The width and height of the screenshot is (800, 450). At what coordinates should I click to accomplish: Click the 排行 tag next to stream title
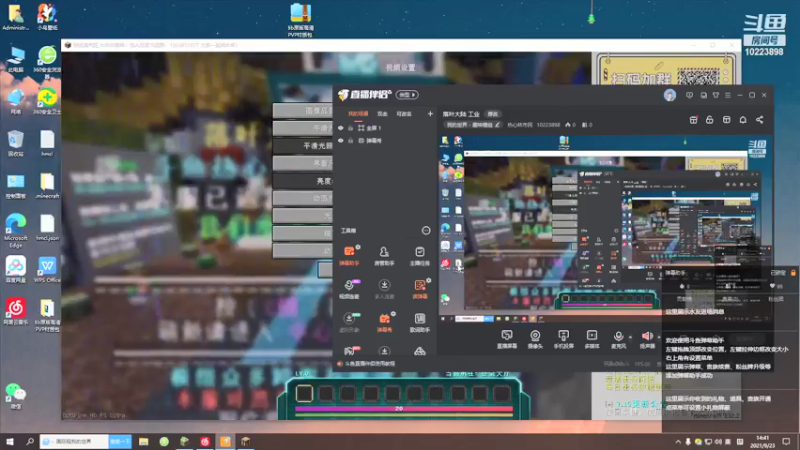click(x=492, y=114)
